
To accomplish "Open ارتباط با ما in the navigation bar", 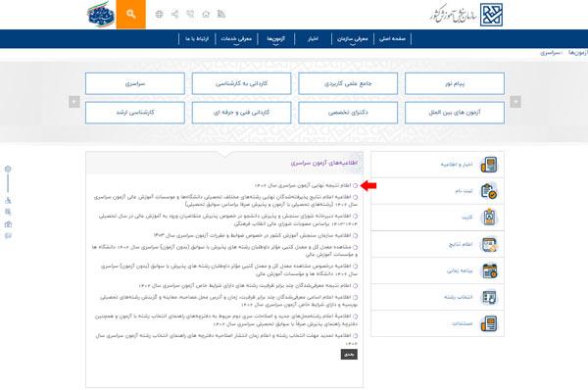I will click(197, 39).
